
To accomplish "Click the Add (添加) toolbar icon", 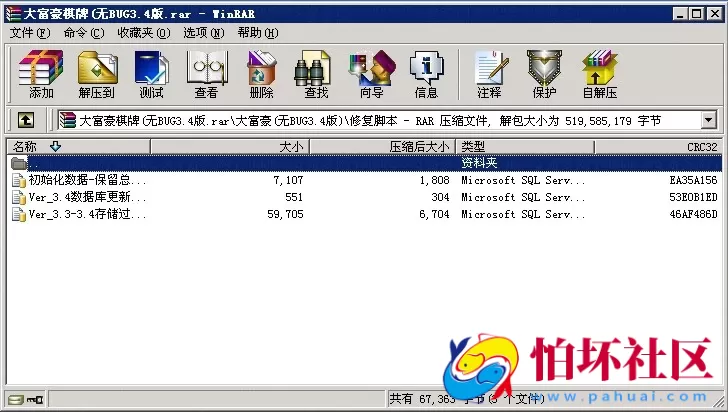I will point(41,74).
